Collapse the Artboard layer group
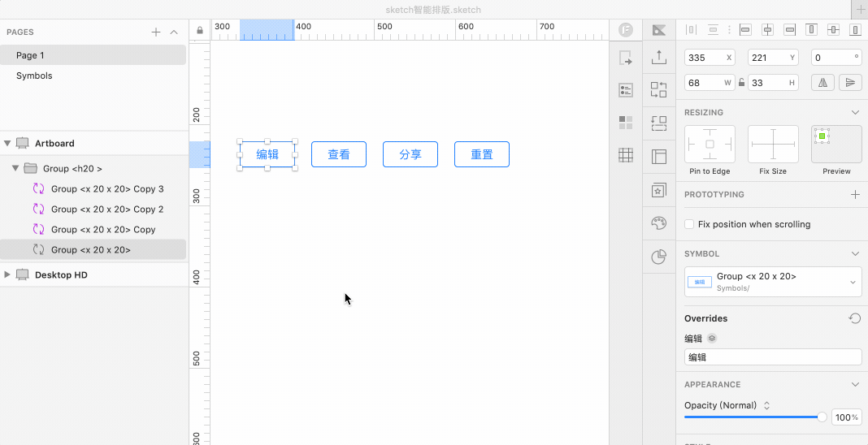Image resolution: width=868 pixels, height=445 pixels. click(7, 143)
